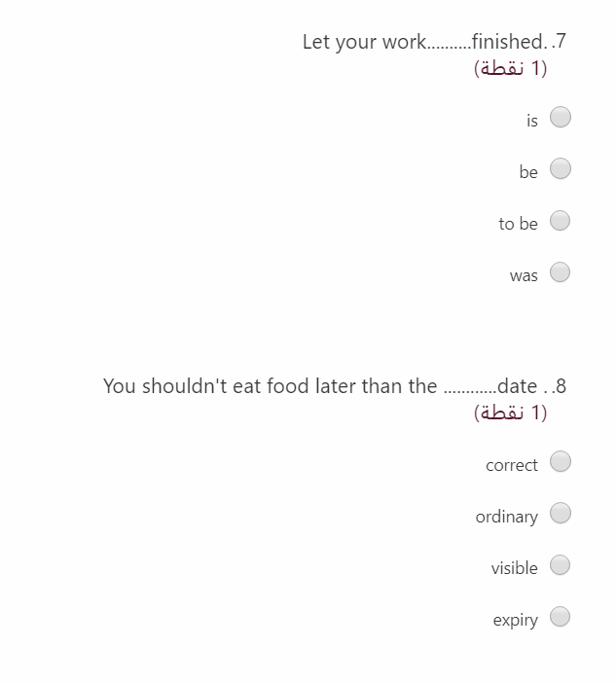Image resolution: width=616 pixels, height=683 pixels.
Task: Click the "visible" answer label text
Action: pyautogui.click(x=515, y=568)
